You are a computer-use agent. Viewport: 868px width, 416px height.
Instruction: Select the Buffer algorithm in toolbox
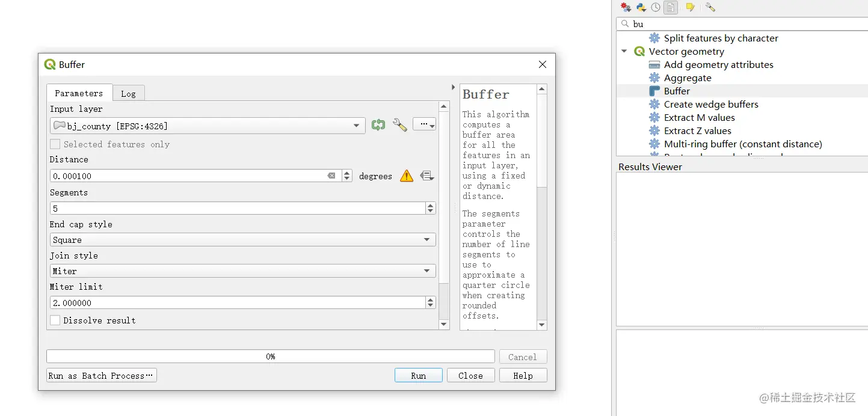tap(677, 91)
